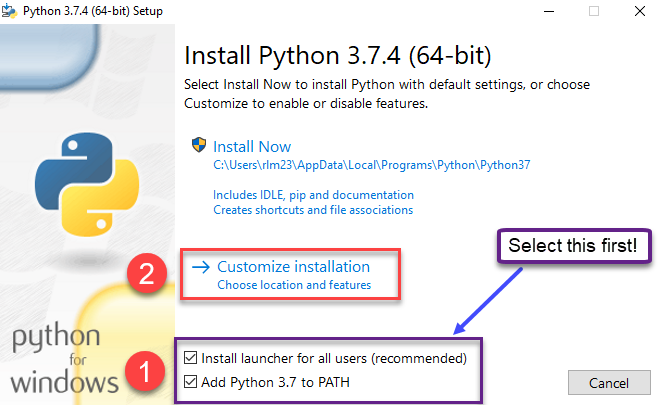Screen dimensions: 660x405
Task: Click the arrow icon before Customize installation
Action: click(x=200, y=267)
